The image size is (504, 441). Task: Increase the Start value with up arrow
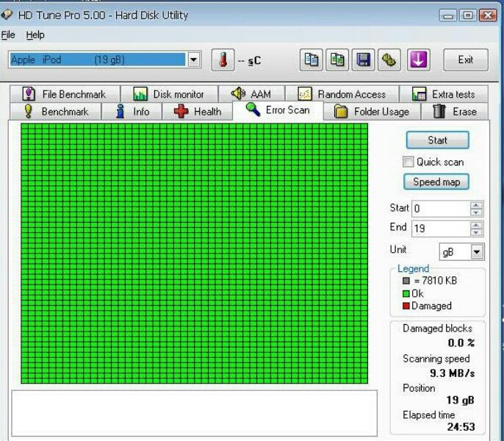(x=476, y=205)
